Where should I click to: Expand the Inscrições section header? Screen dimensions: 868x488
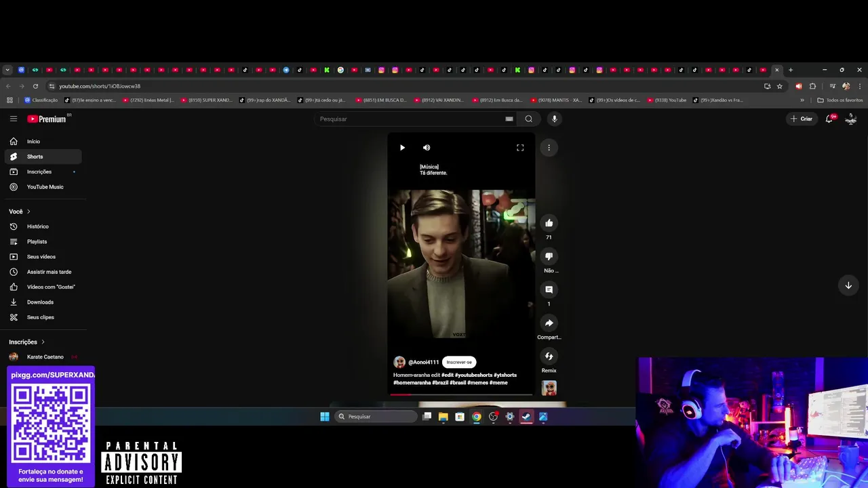tap(27, 342)
